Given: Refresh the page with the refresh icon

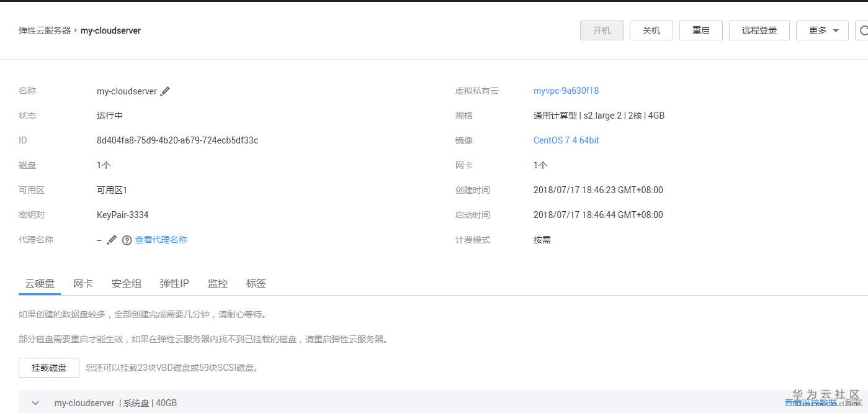Looking at the screenshot, I should pos(864,30).
